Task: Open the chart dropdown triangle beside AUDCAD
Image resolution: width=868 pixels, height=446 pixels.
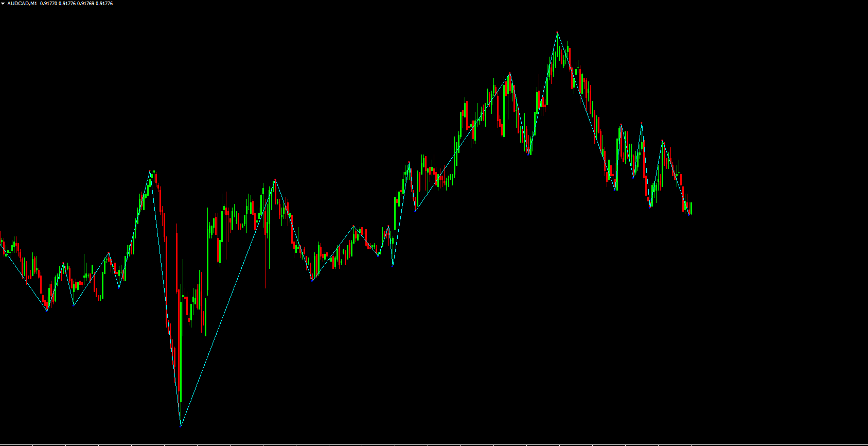Action: click(x=3, y=4)
